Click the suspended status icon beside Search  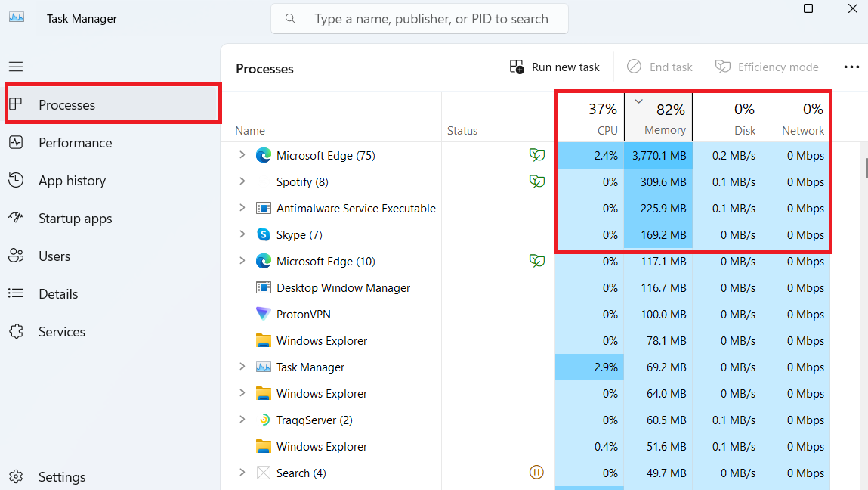pyautogui.click(x=536, y=472)
